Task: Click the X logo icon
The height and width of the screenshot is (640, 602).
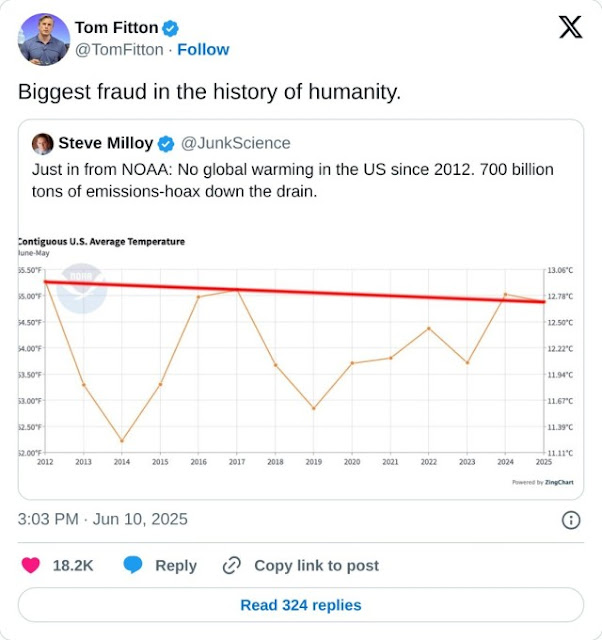Action: tap(570, 28)
